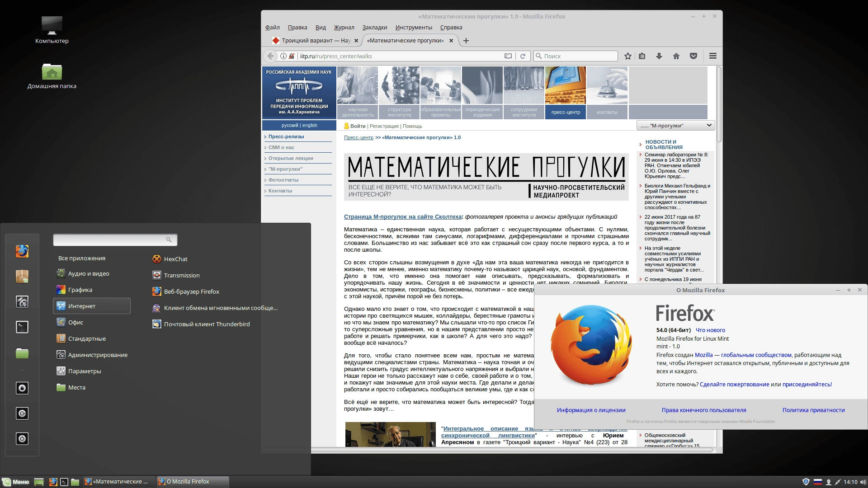Open Информация о лицензии link
868x488 pixels.
(591, 410)
